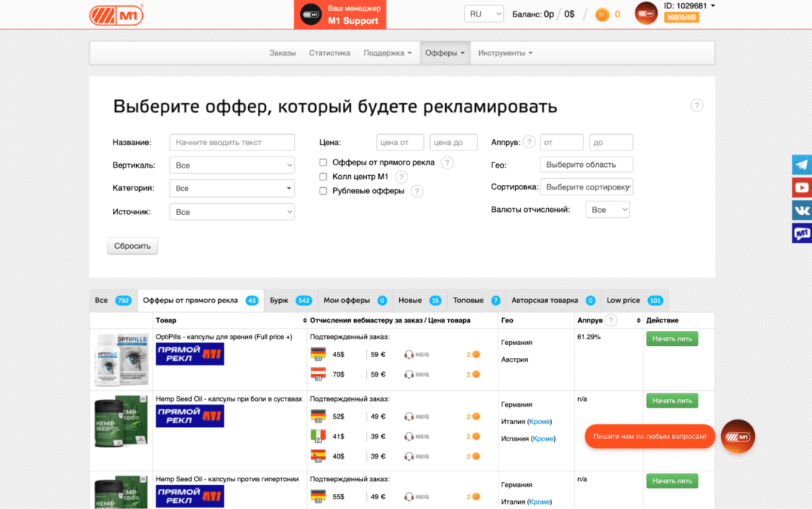Switch to the Бурж tab

[x=290, y=300]
